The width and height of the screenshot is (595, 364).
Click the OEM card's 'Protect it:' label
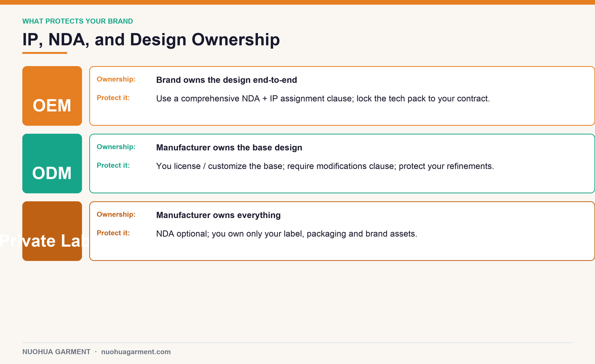(x=113, y=98)
